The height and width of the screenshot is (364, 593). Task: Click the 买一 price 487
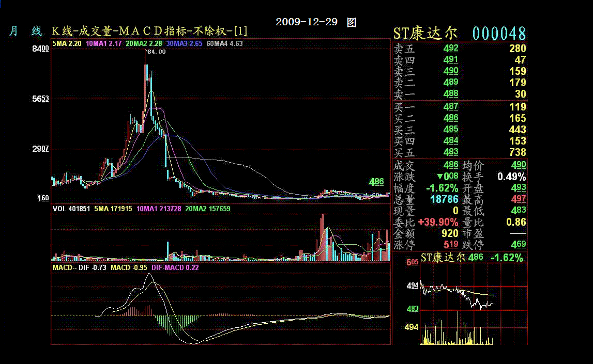click(x=451, y=107)
